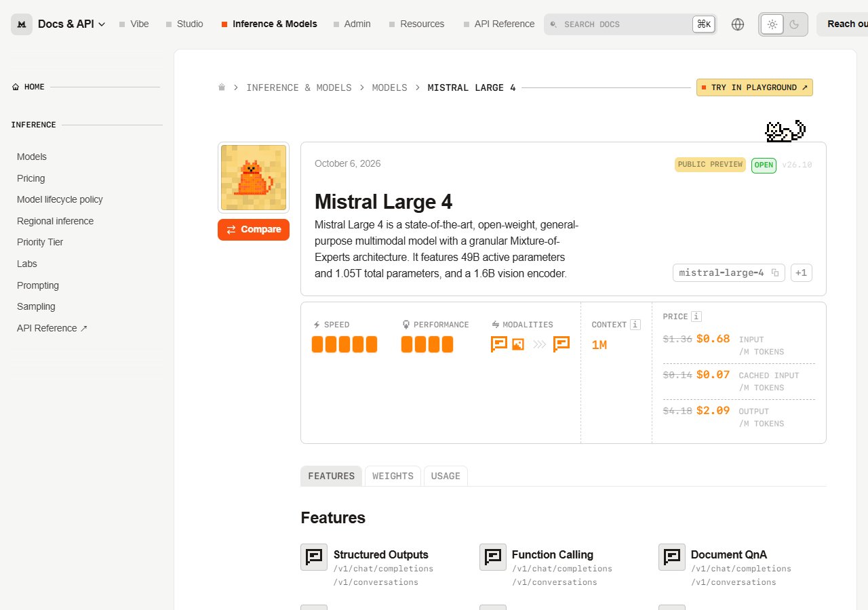
Task: Click Try in Playground button
Action: coord(755,87)
